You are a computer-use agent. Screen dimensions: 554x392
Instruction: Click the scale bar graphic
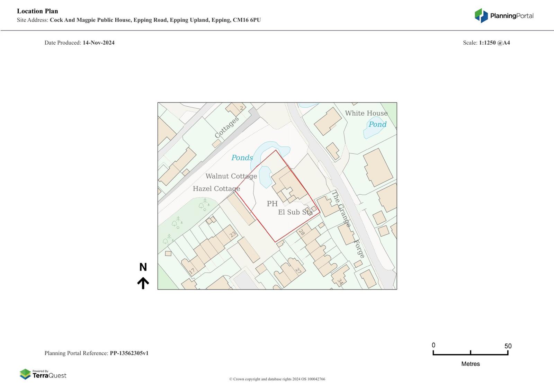coord(470,353)
